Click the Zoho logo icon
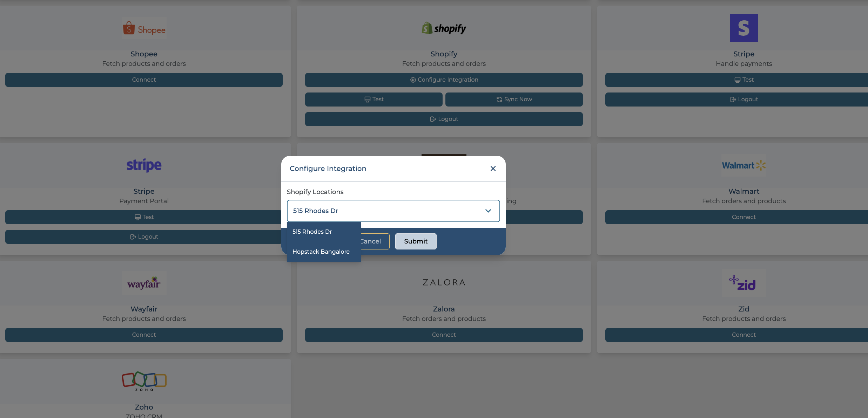Viewport: 868px width, 418px height. (144, 381)
